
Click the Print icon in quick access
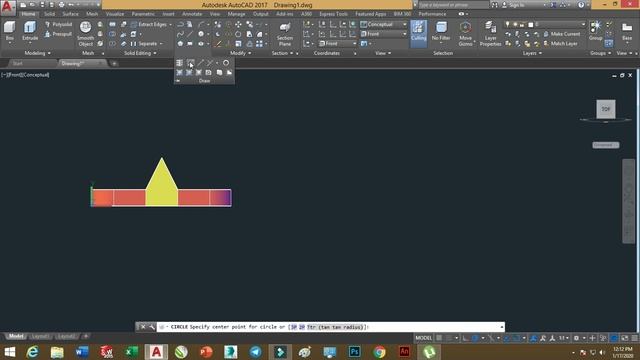pos(62,5)
